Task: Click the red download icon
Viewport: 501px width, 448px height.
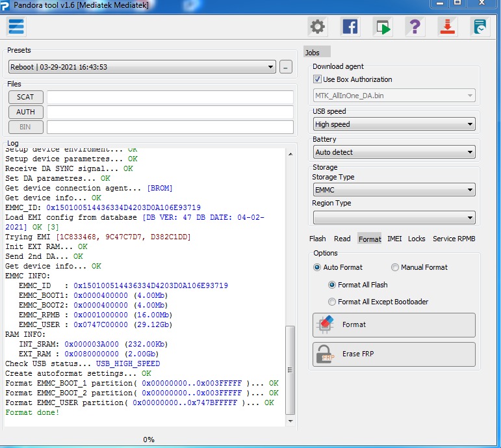Action: [447, 26]
